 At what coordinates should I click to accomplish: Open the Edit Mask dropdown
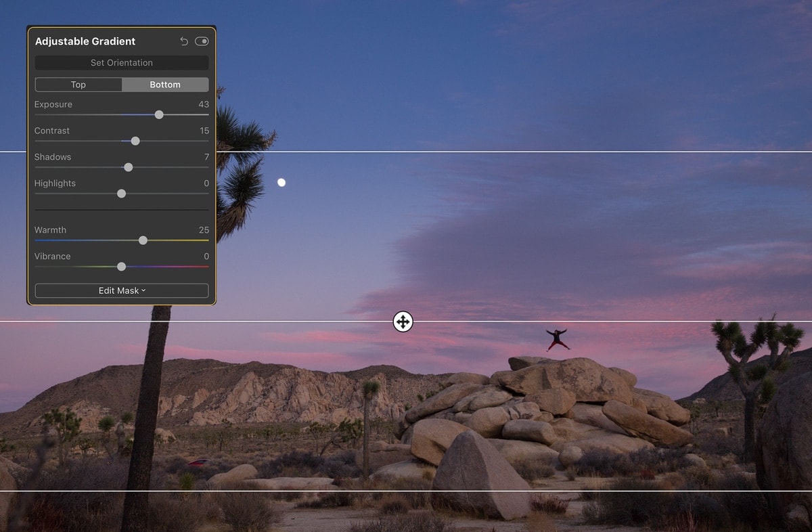pos(122,290)
